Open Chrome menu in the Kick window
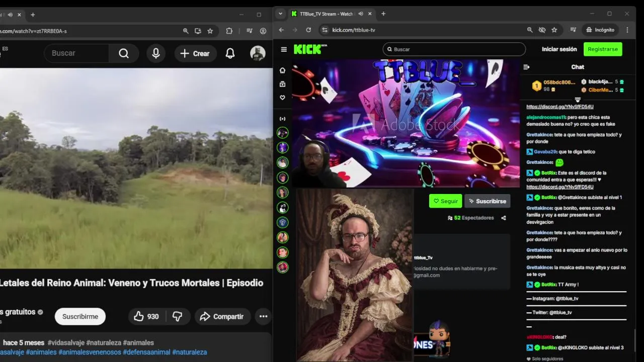 [627, 30]
